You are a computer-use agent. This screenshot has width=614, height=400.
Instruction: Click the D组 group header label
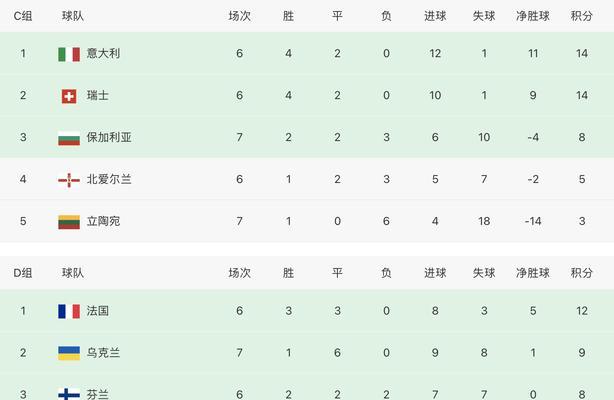coord(23,273)
